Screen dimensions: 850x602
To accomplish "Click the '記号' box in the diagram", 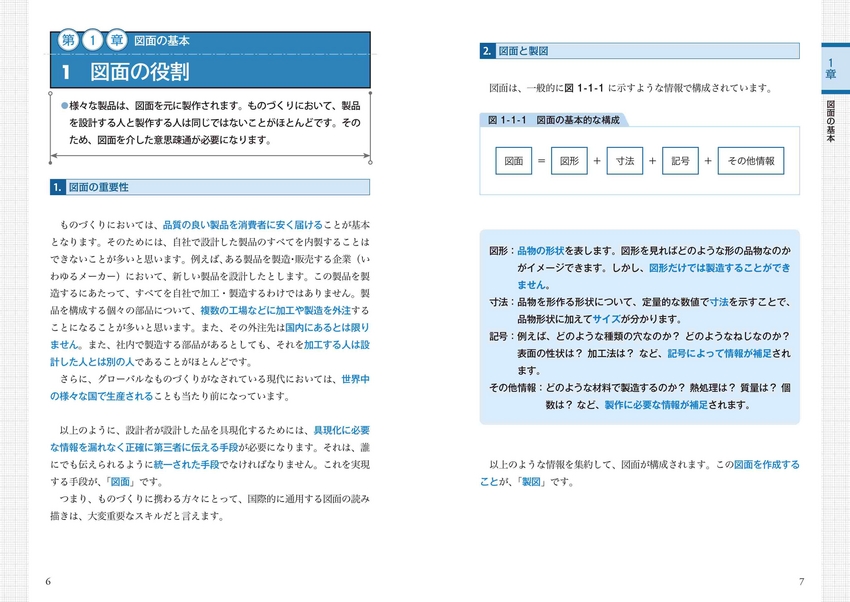I will [680, 161].
